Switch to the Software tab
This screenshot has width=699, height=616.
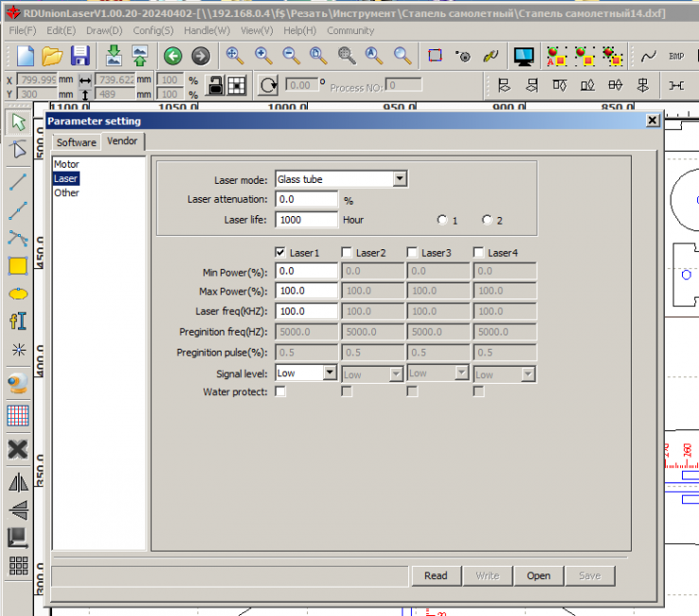pos(76,142)
